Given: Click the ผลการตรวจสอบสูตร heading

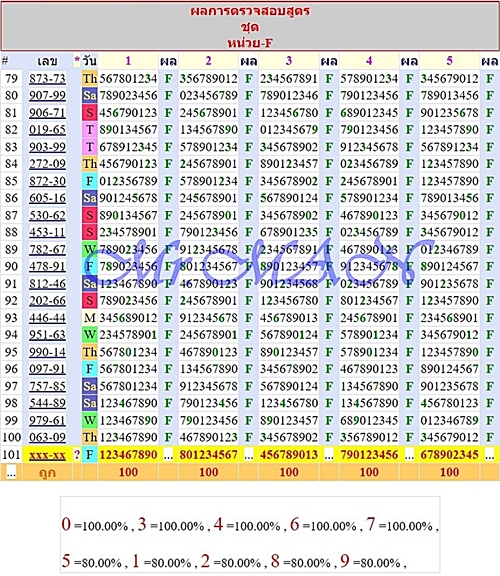Looking at the screenshot, I should click(x=250, y=11).
